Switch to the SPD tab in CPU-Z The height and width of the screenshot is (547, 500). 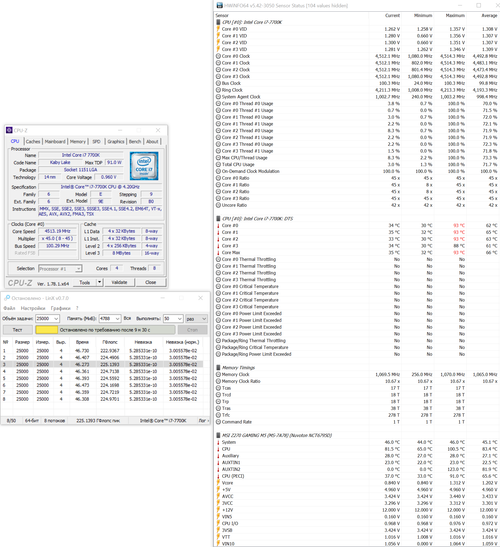[x=96, y=141]
